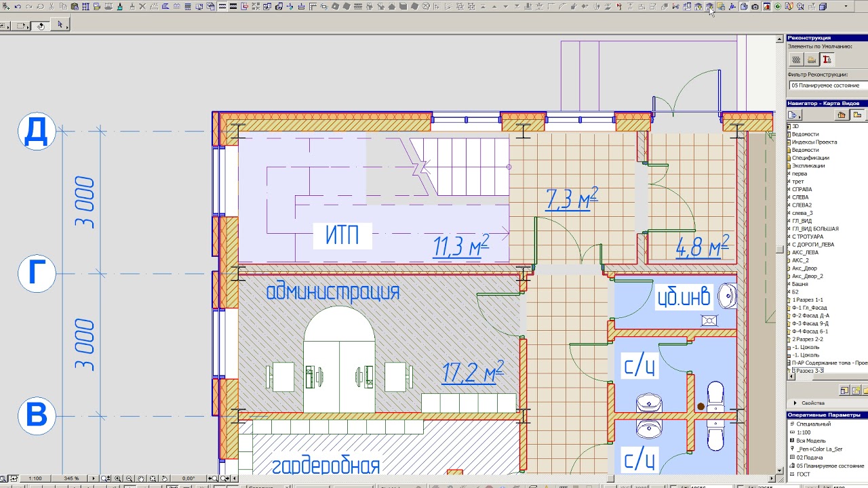Image resolution: width=868 pixels, height=488 pixels.
Task: Click the camera icon in the top toolbar
Action: click(x=755, y=7)
